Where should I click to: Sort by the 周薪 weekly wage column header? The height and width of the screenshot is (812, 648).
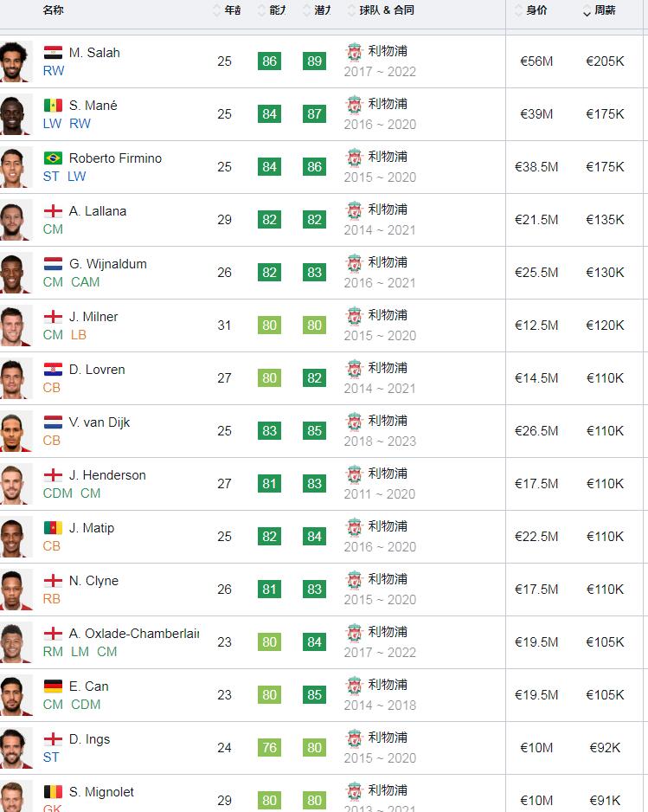pyautogui.click(x=605, y=10)
